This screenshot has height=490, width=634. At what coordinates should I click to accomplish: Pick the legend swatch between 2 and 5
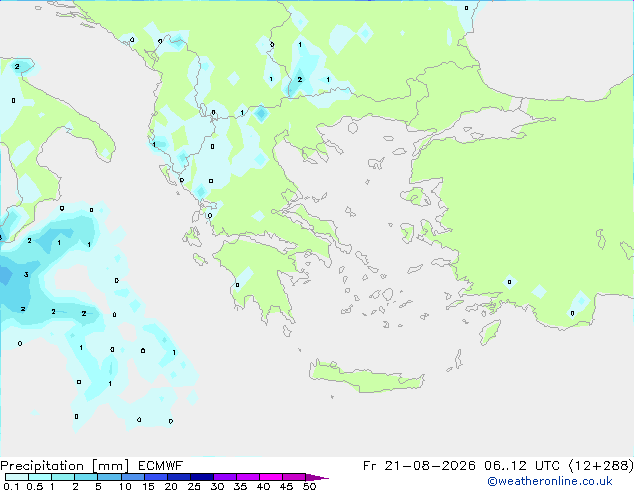point(86,477)
